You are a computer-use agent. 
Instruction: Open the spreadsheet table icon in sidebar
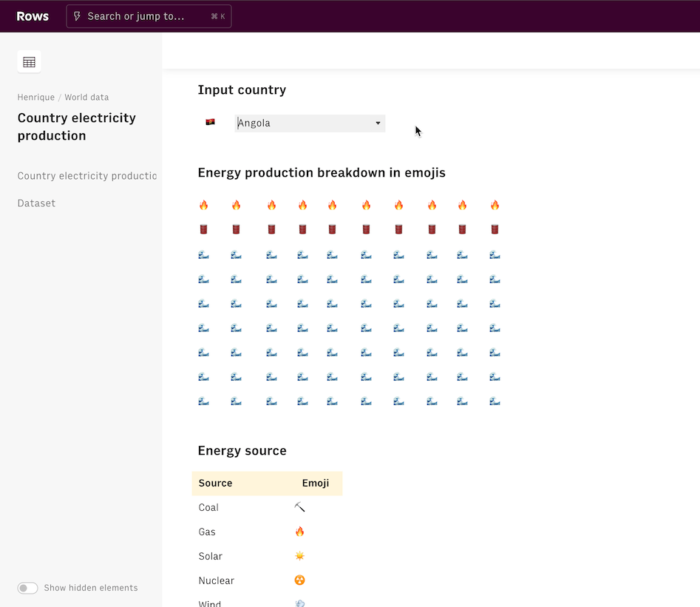point(29,62)
